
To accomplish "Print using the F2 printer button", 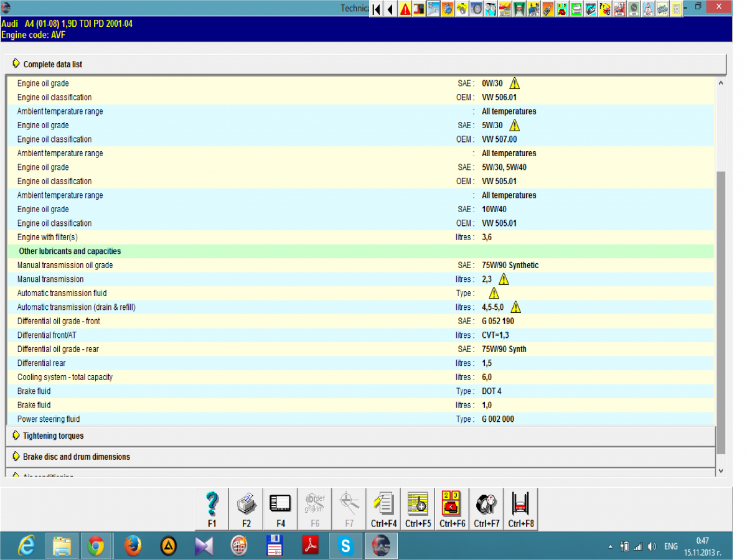I will [x=247, y=509].
